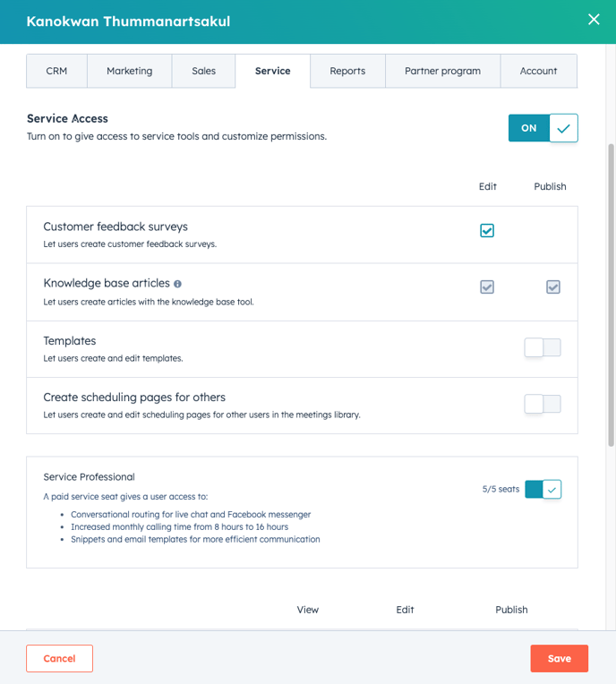
Task: Close the user permissions panel
Action: point(594,19)
